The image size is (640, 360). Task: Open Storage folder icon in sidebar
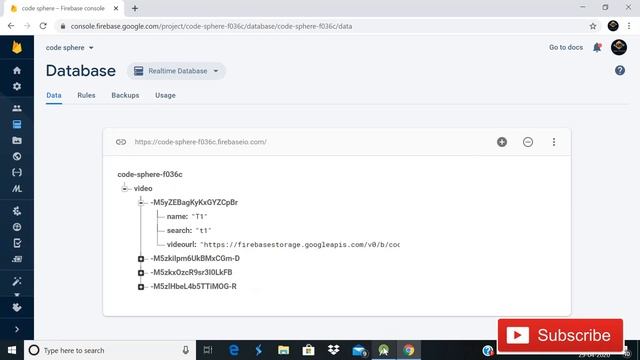pos(17,140)
